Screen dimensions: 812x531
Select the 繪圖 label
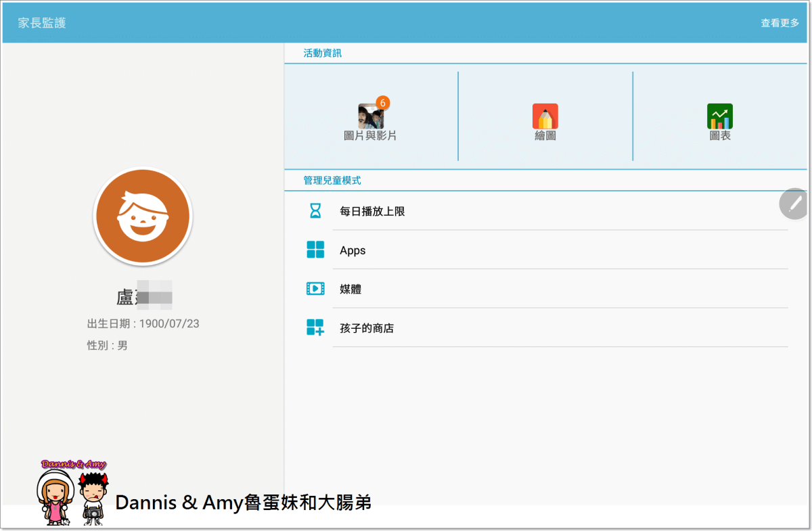pyautogui.click(x=545, y=136)
